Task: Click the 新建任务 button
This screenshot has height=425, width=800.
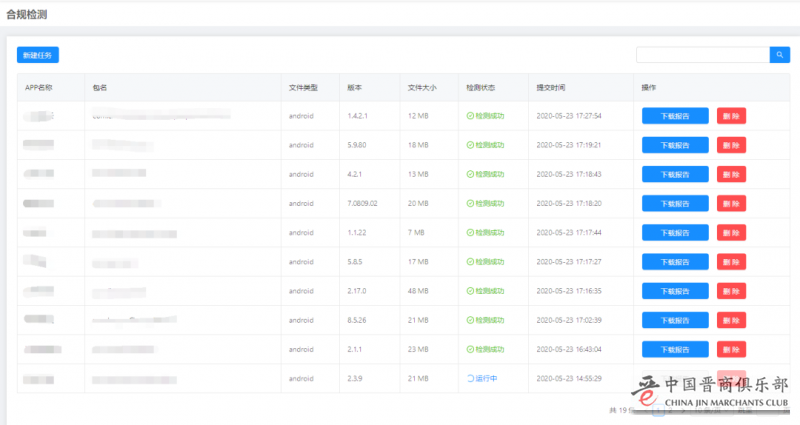Action: [x=38, y=55]
